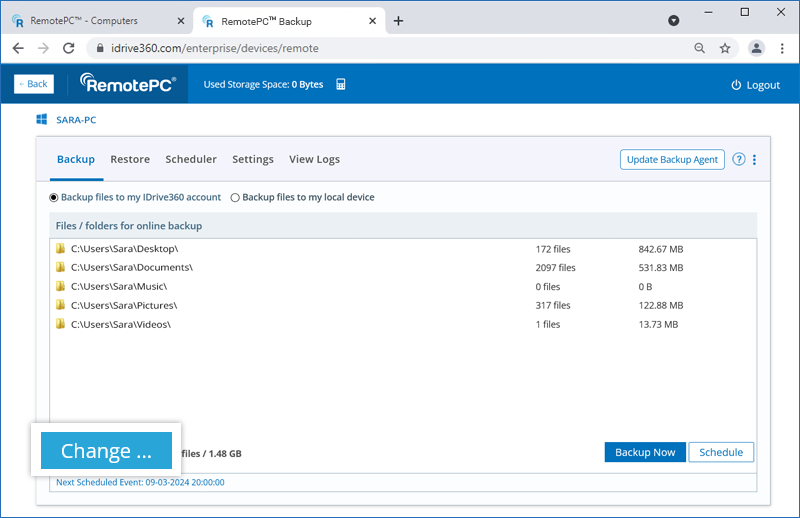Open the Scheduler tab
The image size is (800, 518).
tap(191, 159)
